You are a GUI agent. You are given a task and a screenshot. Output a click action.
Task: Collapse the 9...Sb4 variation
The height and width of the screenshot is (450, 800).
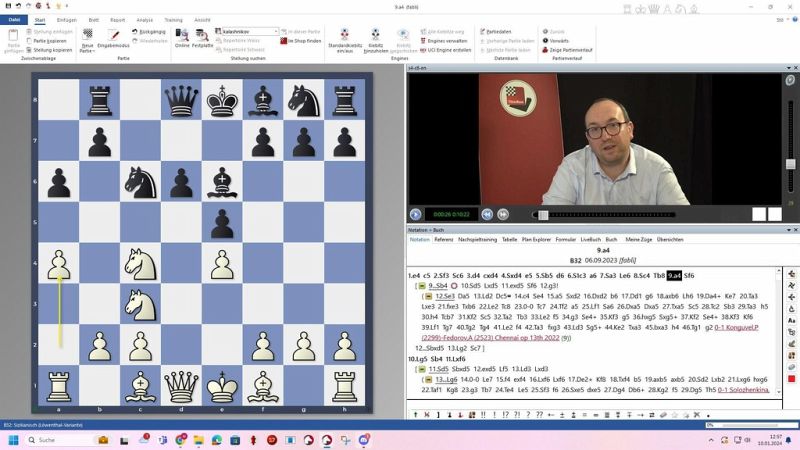click(423, 286)
